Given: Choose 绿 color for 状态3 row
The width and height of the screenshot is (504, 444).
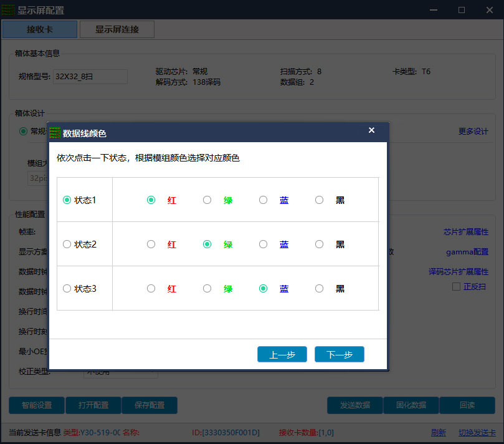Looking at the screenshot, I should point(207,288).
